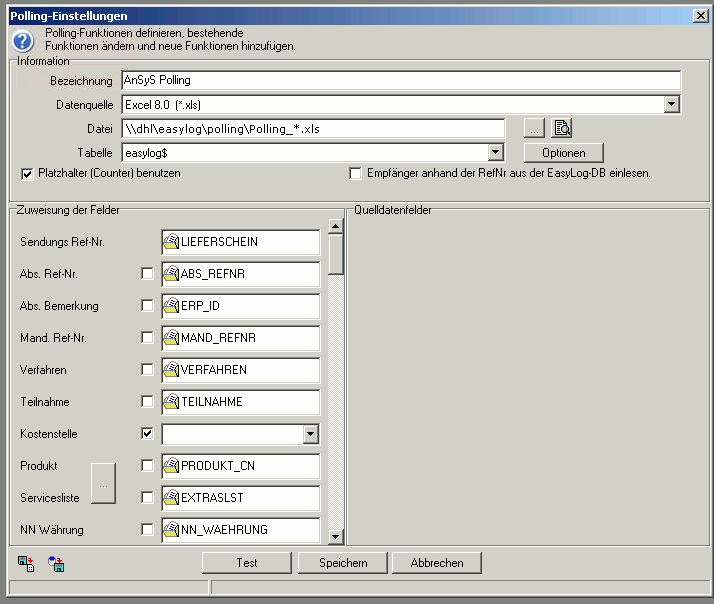
Task: Open the Datenquelle dropdown list
Action: [672, 104]
